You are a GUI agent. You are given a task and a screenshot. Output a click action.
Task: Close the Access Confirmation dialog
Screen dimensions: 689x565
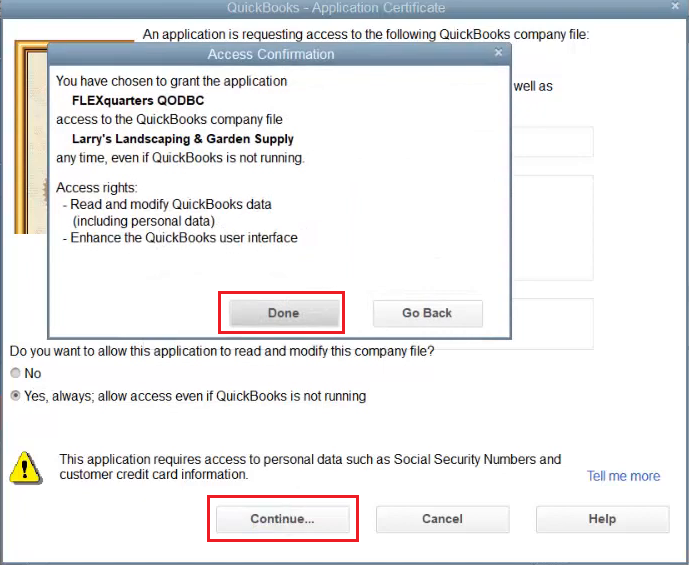click(498, 52)
